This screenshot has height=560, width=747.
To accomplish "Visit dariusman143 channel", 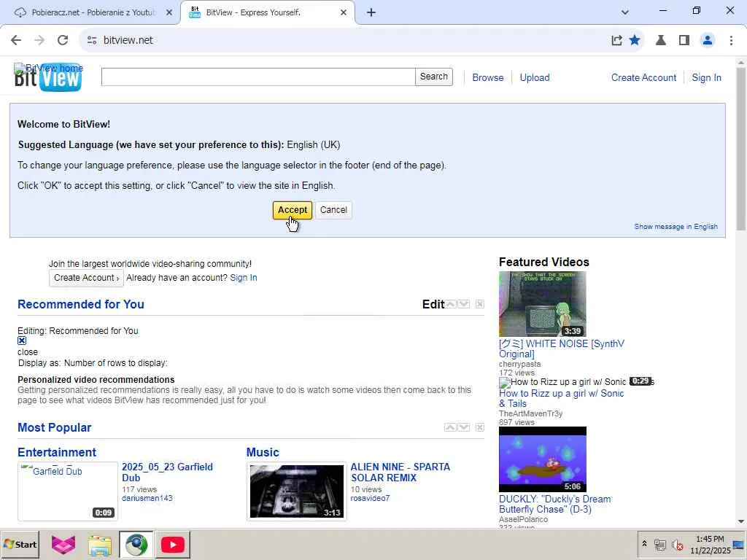I will pos(147,499).
